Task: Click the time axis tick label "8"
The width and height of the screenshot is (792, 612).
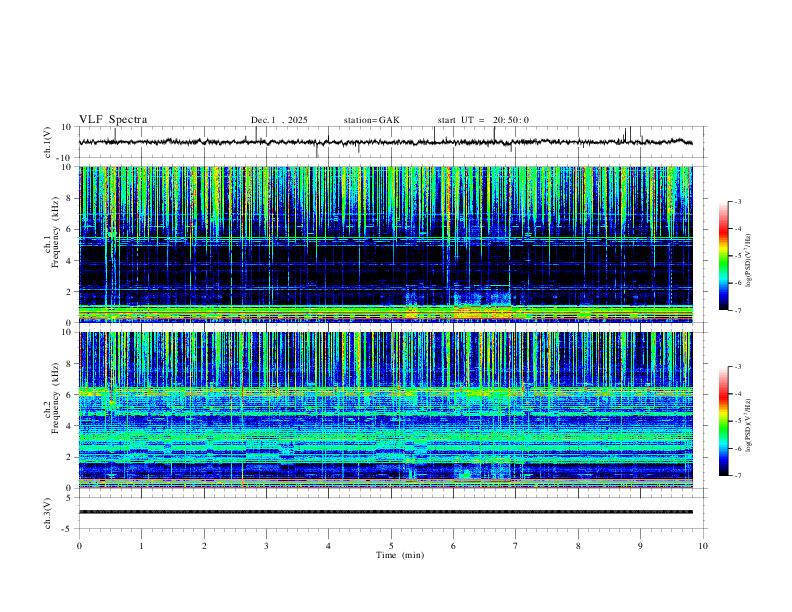Action: pyautogui.click(x=578, y=546)
